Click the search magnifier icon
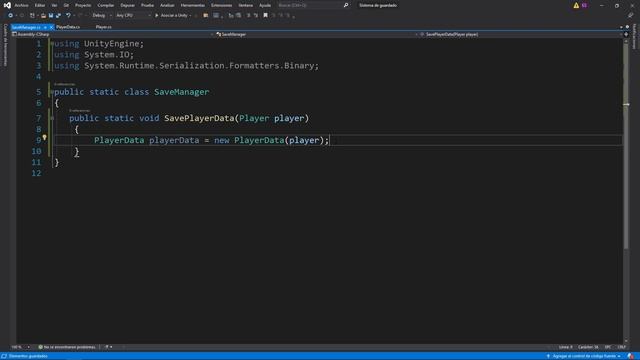This screenshot has height=360, width=640. pos(346,5)
